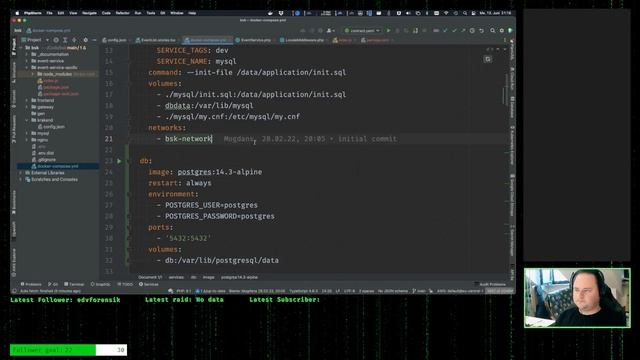Click the 'postgres:14.3-alpine' breadcrumb

pyautogui.click(x=240, y=277)
